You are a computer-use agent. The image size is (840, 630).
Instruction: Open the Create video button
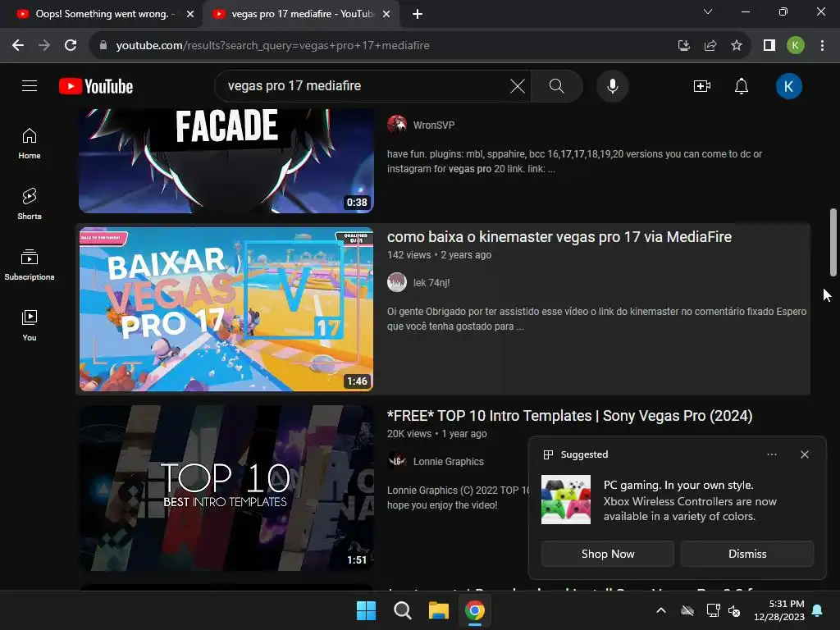[702, 85]
